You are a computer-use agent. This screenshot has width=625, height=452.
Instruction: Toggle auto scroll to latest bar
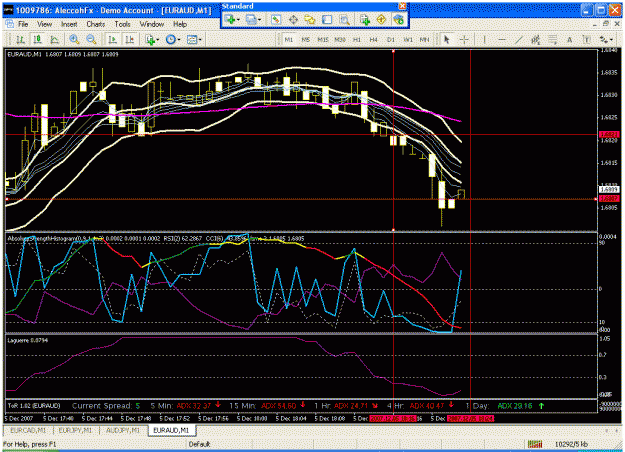click(113, 39)
